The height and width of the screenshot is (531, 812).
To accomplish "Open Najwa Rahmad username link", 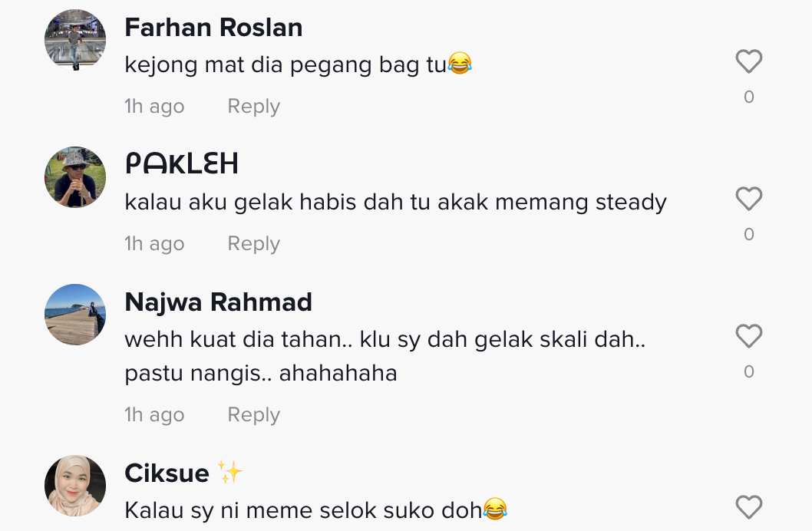I will click(x=219, y=302).
